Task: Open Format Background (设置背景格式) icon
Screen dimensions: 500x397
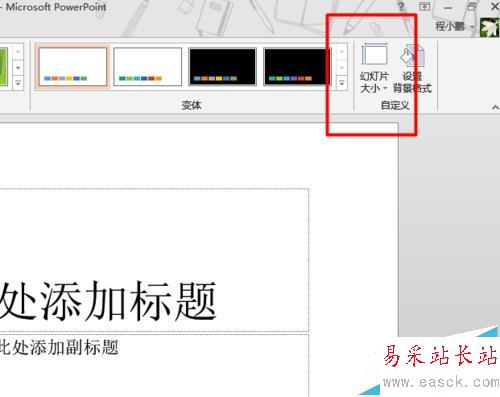Action: (x=413, y=68)
